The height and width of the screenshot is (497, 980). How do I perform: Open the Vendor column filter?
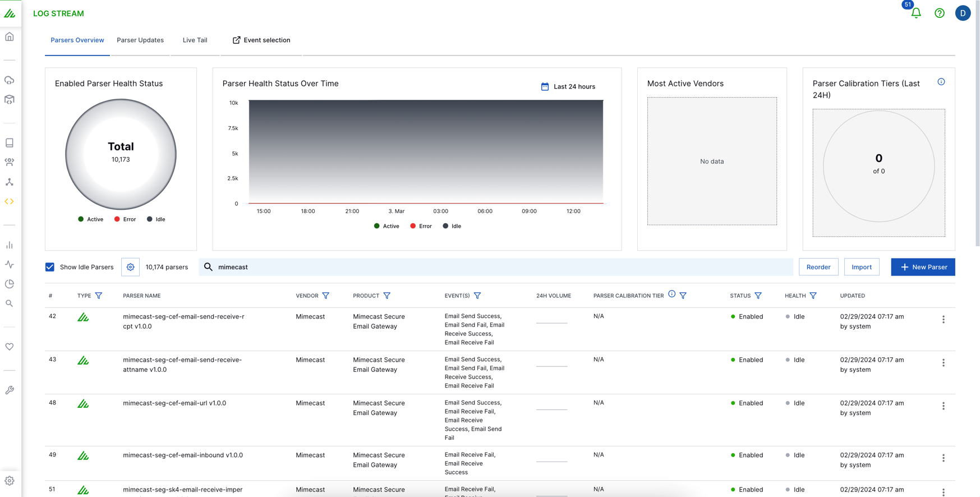[326, 296]
